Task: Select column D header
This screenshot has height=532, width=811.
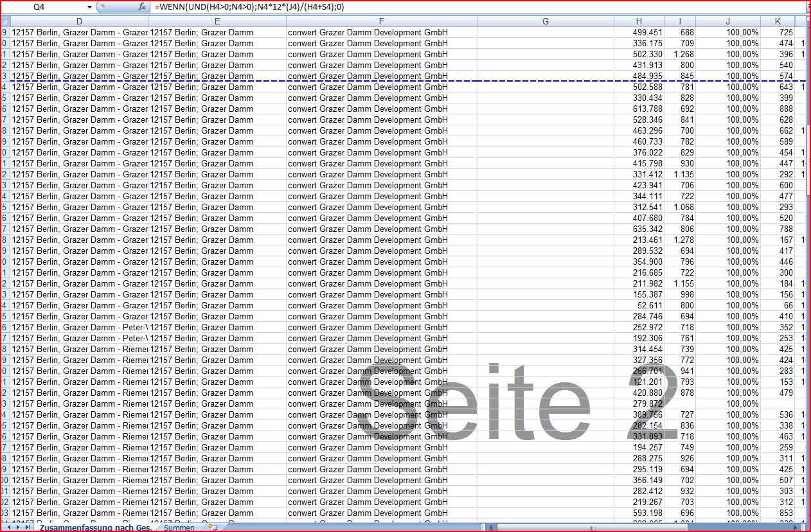Action: (79, 21)
